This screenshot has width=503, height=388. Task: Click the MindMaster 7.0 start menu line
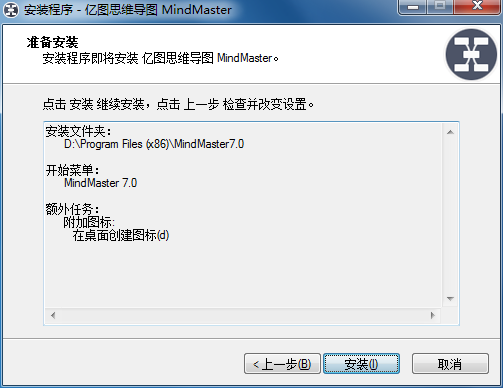(x=101, y=183)
